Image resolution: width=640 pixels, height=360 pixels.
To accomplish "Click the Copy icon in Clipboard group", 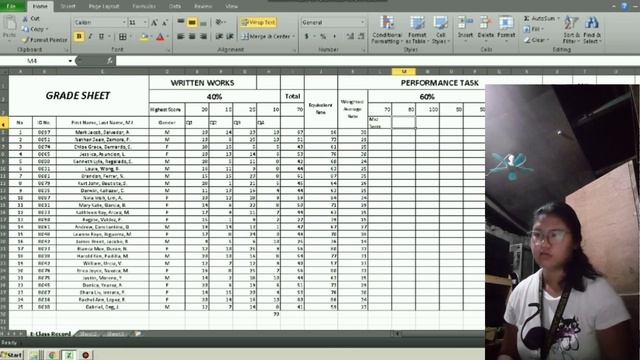I will pyautogui.click(x=25, y=29).
